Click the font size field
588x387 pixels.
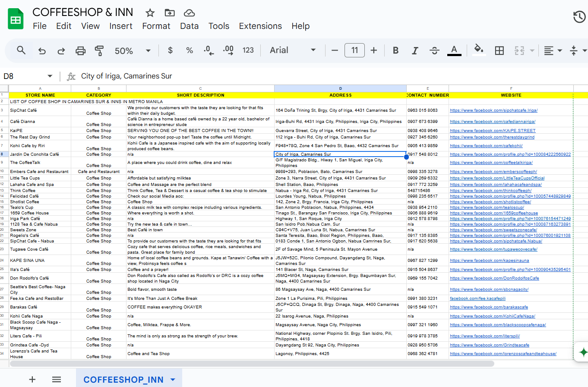(x=354, y=50)
